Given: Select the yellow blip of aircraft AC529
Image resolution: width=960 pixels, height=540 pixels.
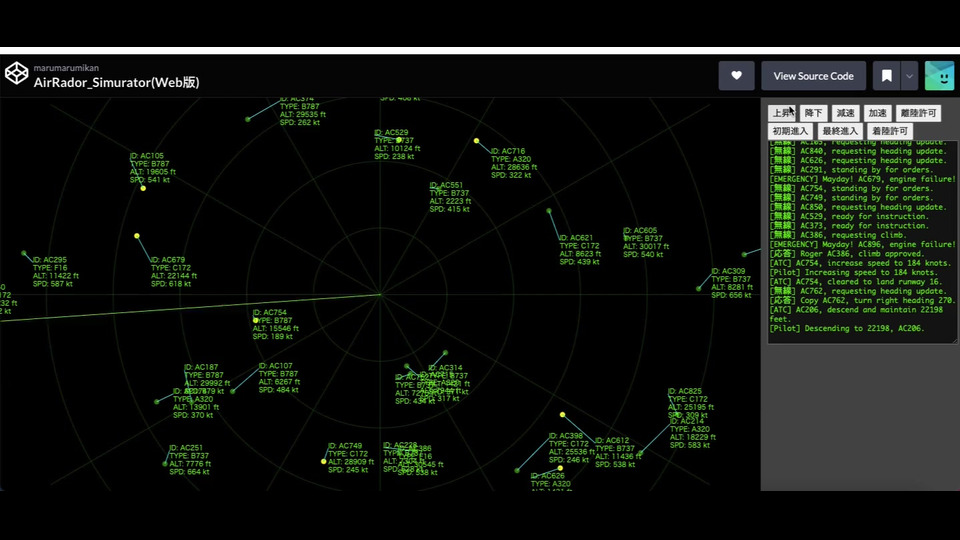Looking at the screenshot, I should (x=399, y=140).
